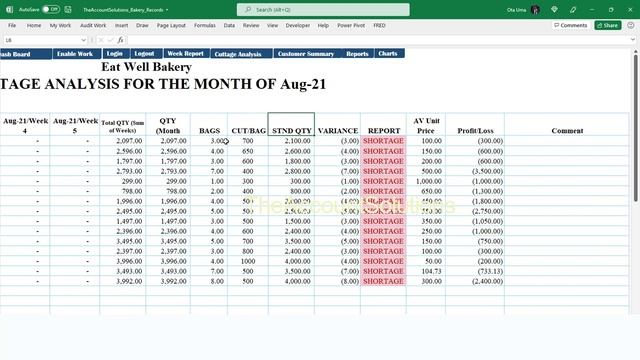This screenshot has height=360, width=640.
Task: Select the Comment column header
Action: pyautogui.click(x=567, y=124)
